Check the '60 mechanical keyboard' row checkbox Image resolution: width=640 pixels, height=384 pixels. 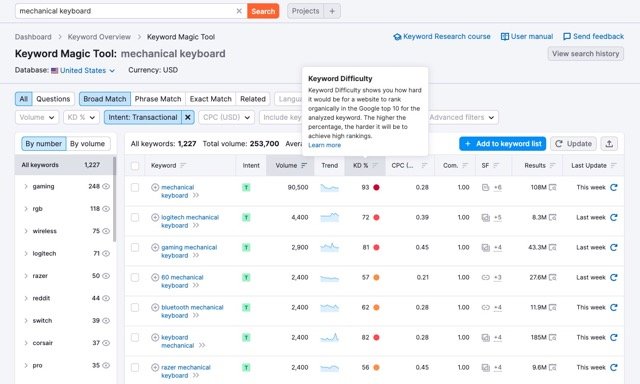coord(135,277)
